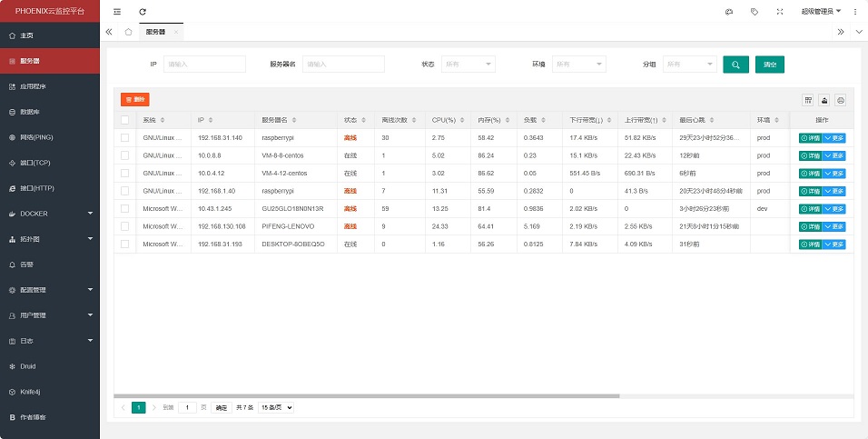Screen dimensions: 868x439
Task: Click the refresh icon in the top bar
Action: click(143, 12)
